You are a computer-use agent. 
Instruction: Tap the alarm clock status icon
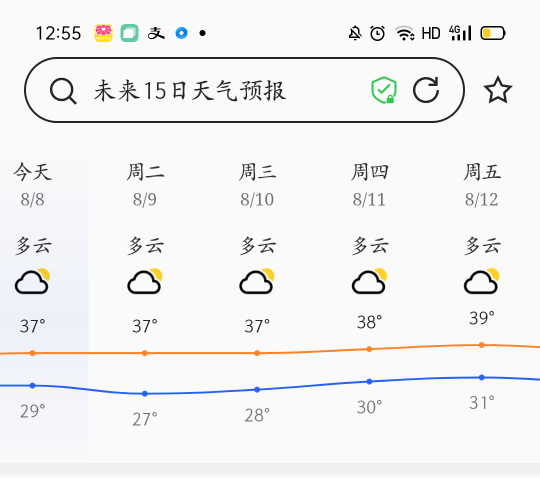377,33
